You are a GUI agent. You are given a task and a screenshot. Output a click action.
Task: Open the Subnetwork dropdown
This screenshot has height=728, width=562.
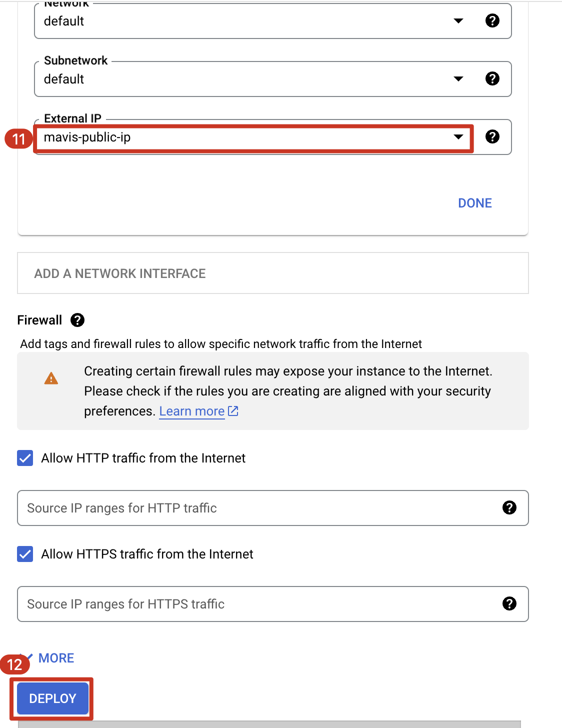click(x=250, y=79)
